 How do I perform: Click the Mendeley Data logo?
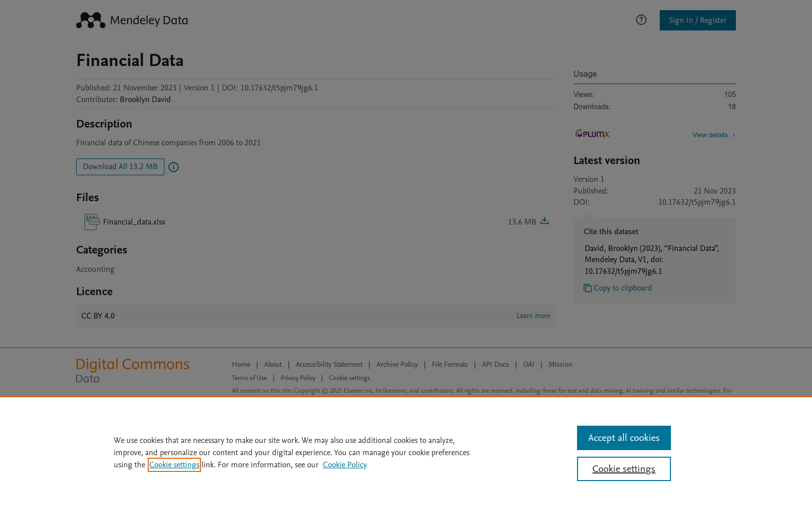point(132,20)
